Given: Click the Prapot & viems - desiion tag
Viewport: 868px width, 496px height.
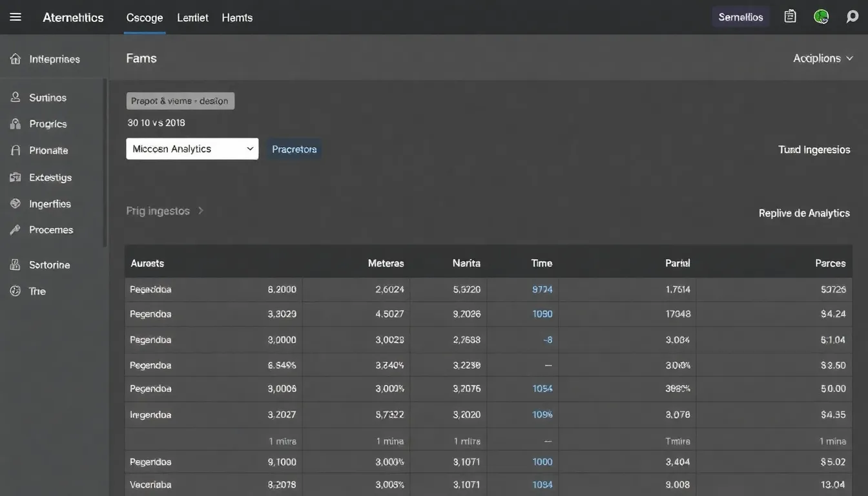Looking at the screenshot, I should (180, 101).
